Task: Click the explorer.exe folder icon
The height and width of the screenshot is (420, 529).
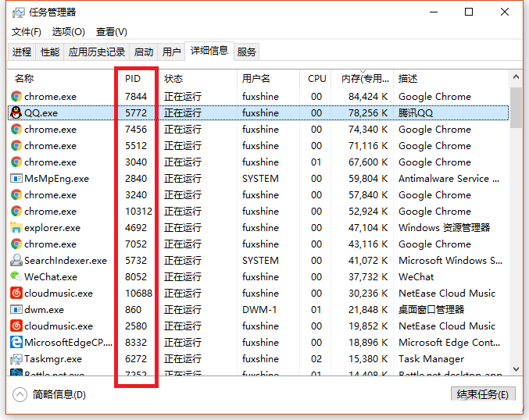Action: coord(16,227)
